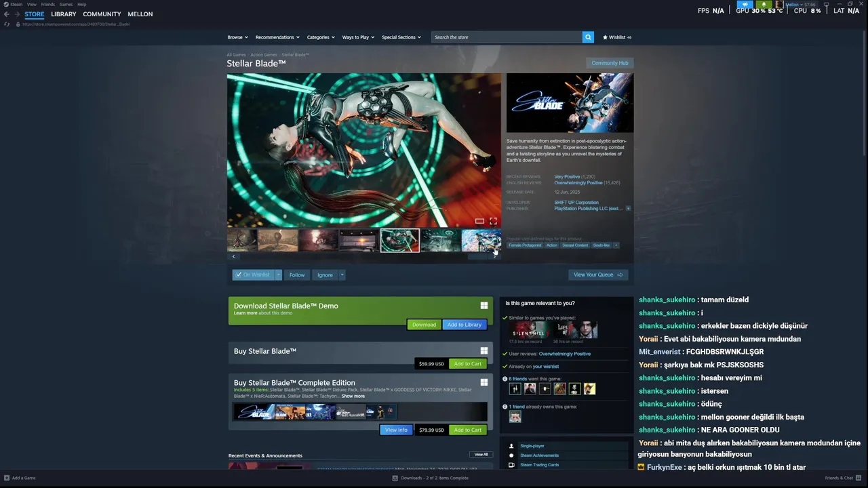Viewport: 868px width, 488px height.
Task: Open the Friends menu
Action: 47,4
